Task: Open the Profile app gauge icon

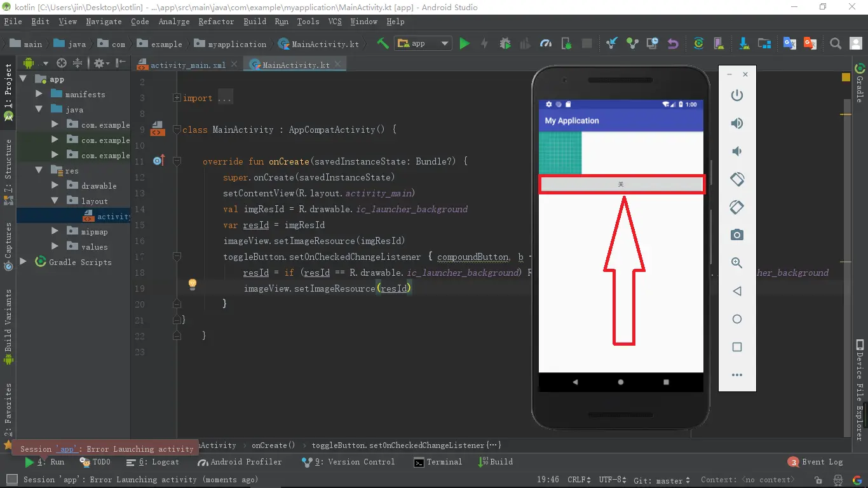Action: coord(546,43)
